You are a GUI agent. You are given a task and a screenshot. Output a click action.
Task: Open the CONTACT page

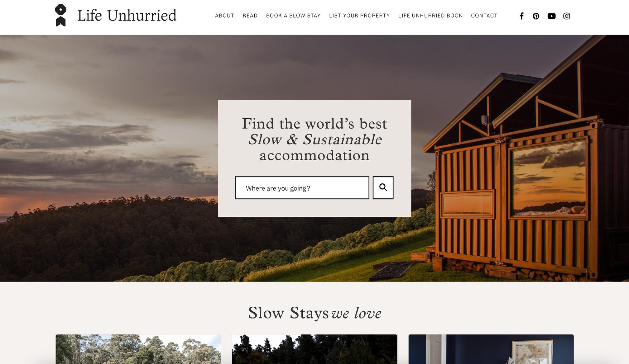484,16
